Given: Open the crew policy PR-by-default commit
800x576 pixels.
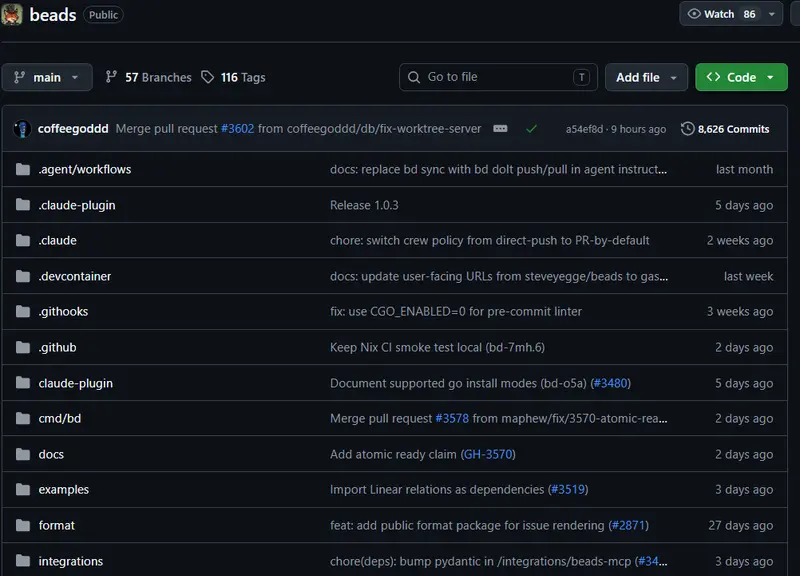Looking at the screenshot, I should pos(490,240).
